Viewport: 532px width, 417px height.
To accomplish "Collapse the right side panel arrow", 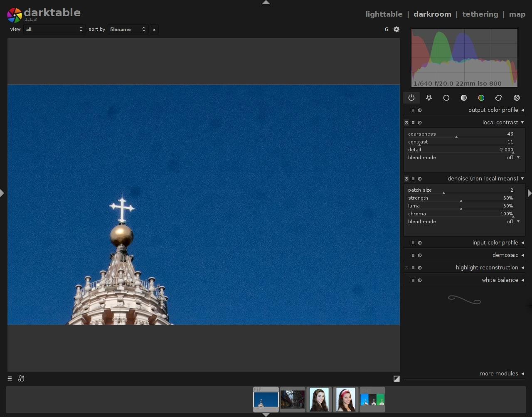I will 530,193.
